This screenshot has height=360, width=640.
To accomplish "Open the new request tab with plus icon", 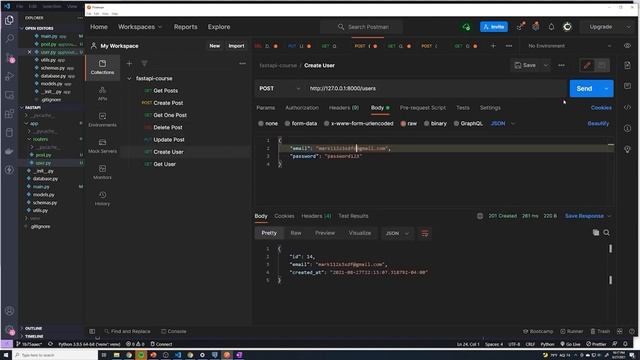I will point(493,46).
